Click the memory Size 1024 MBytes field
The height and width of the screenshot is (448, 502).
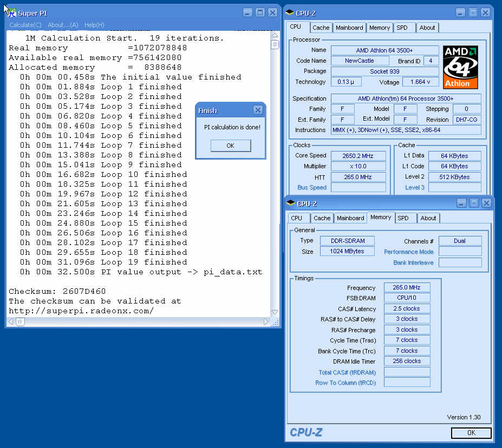[348, 252]
